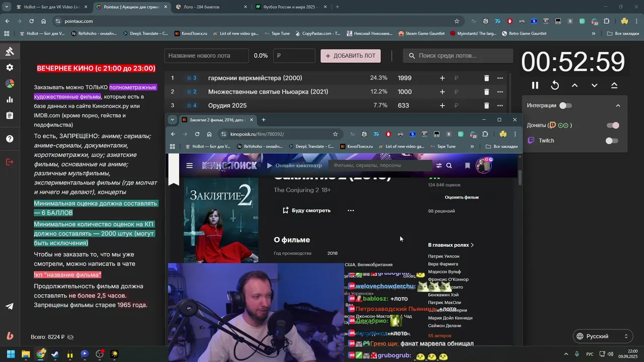Pause the auction timer

tap(535, 85)
